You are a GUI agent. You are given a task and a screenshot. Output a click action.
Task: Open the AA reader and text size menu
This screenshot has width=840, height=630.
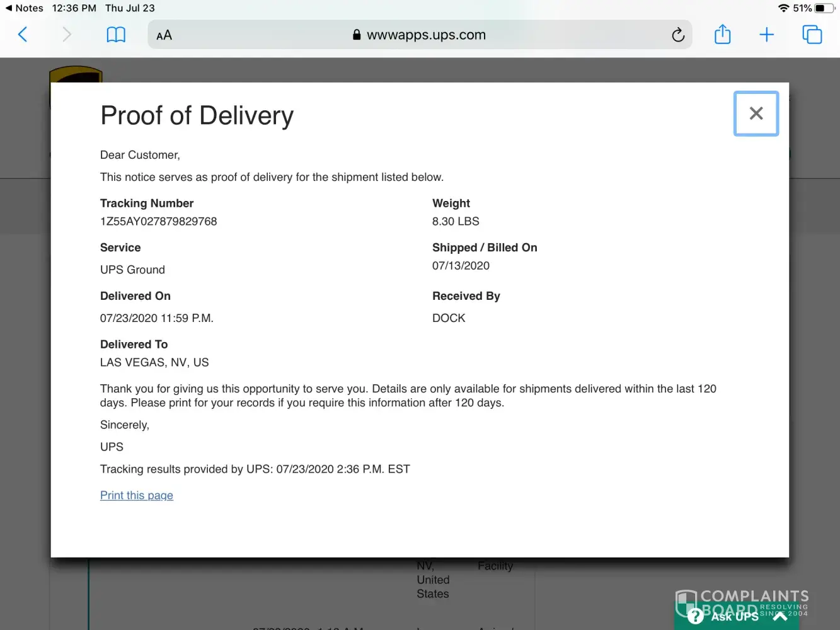click(x=164, y=35)
